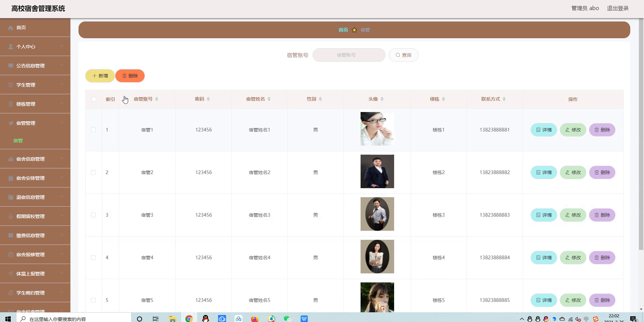Screen dimensions: 644x322
Task: Click 删除 for row 宿管3
Action: (602, 215)
